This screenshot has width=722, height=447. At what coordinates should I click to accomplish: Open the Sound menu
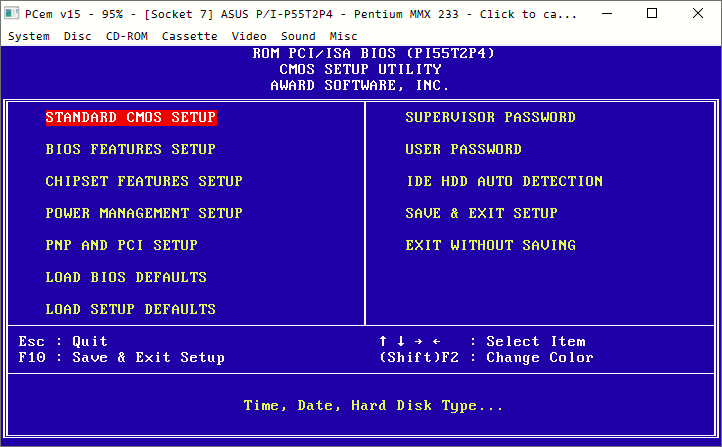298,36
